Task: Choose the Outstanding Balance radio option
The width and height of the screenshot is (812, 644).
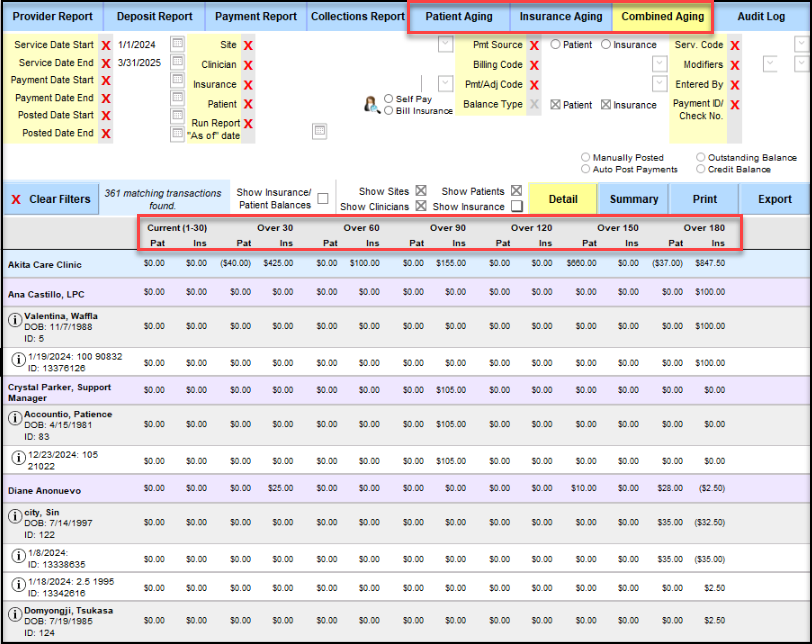Action: (700, 158)
